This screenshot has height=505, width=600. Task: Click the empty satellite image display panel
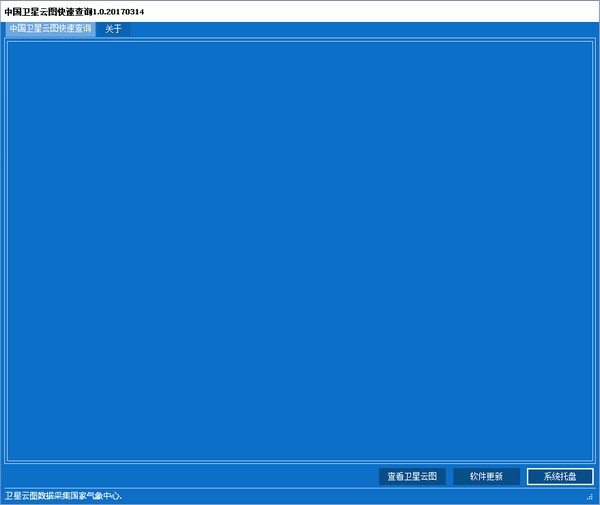click(300, 251)
